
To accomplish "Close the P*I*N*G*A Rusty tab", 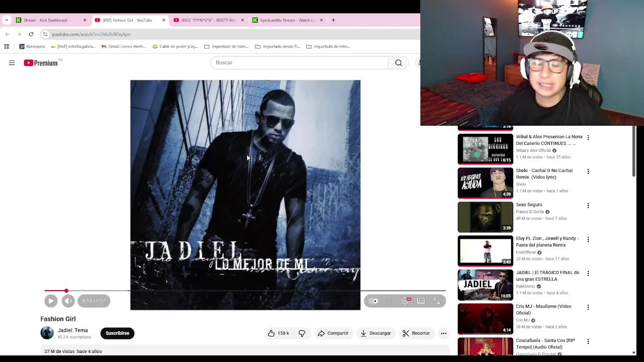I will pyautogui.click(x=243, y=20).
